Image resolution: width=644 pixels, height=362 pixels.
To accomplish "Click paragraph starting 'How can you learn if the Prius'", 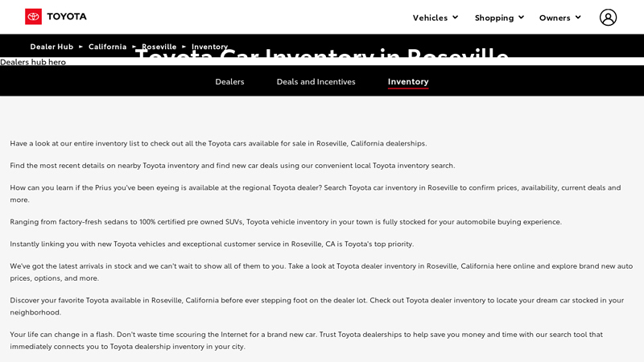I will [x=316, y=194].
